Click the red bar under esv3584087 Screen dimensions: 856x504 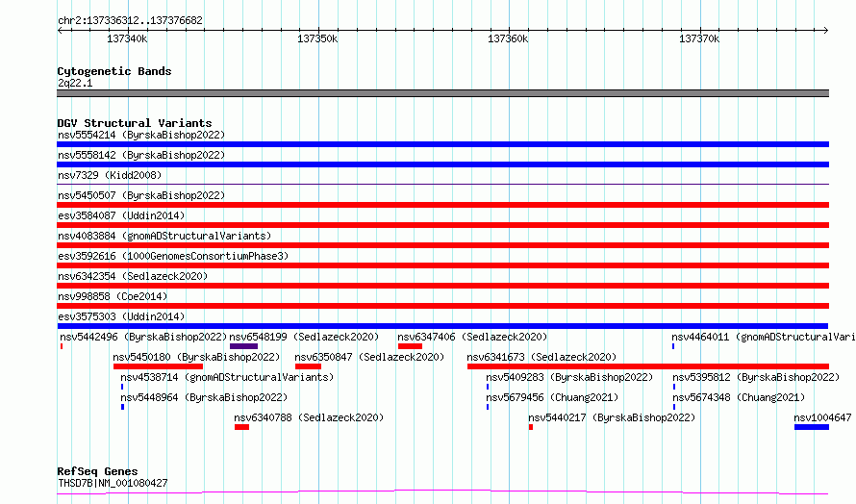pyautogui.click(x=442, y=225)
